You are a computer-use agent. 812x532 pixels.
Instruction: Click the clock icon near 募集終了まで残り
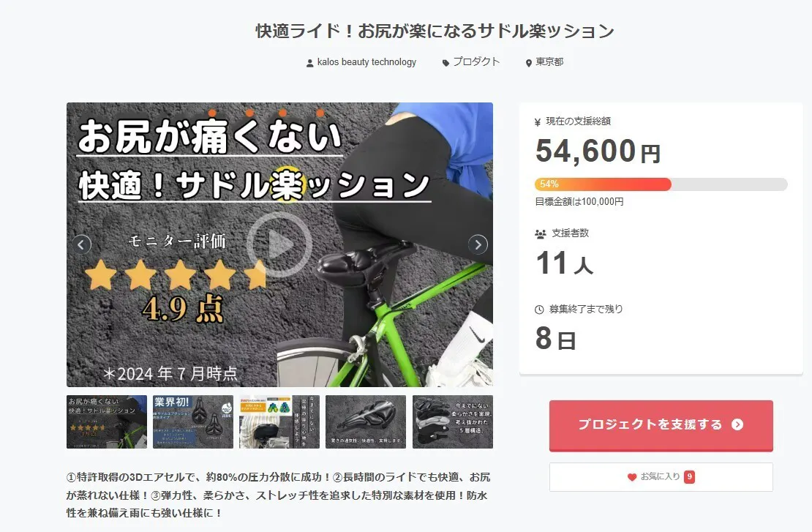point(539,310)
